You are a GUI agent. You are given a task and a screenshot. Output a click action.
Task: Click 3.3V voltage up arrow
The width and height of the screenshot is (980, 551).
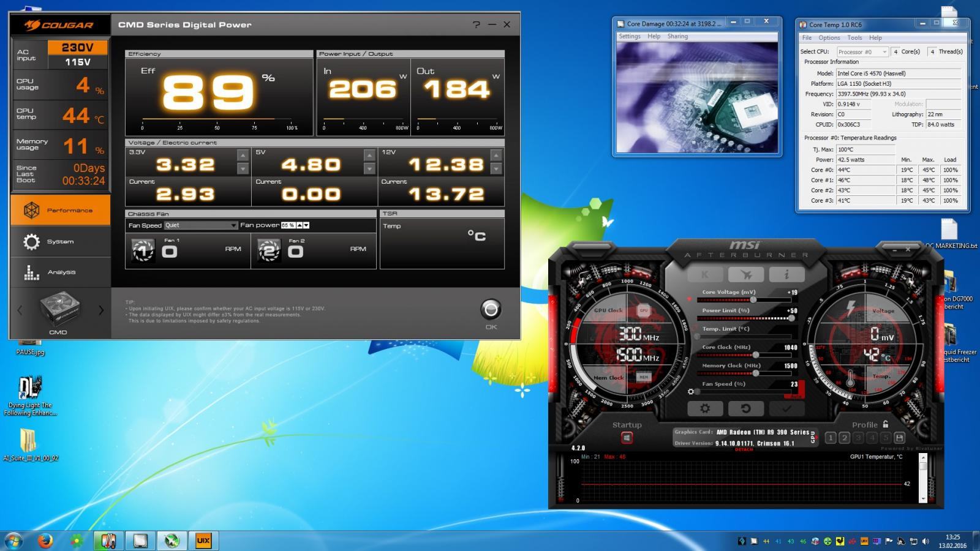[243, 156]
